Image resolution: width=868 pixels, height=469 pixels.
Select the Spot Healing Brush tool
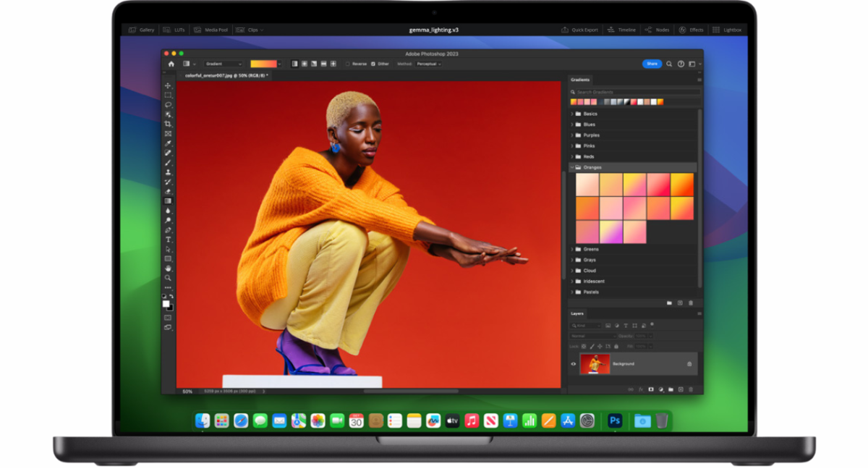[168, 153]
